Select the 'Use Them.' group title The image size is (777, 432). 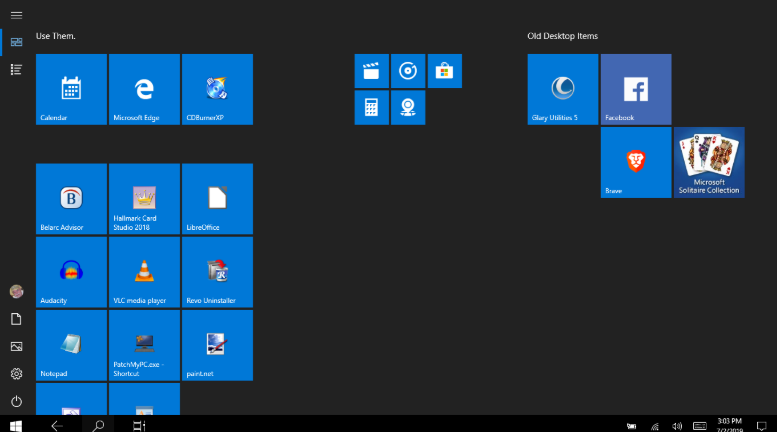point(56,36)
